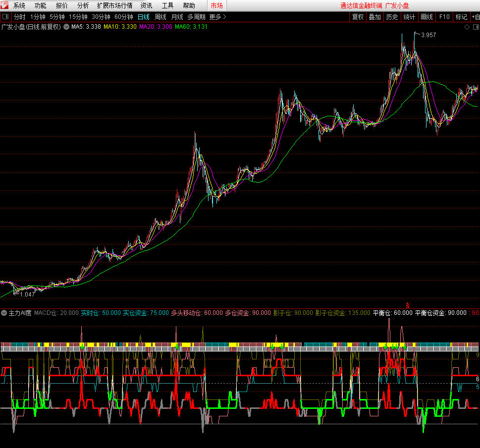Click the magenta MA20: 3.306 label
480x448 pixels.
[x=156, y=27]
